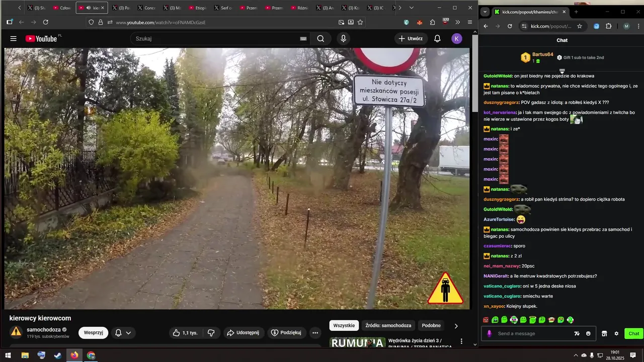Open Firefox list all tabs dropdown
Image resolution: width=644 pixels, height=362 pixels.
coord(412,8)
